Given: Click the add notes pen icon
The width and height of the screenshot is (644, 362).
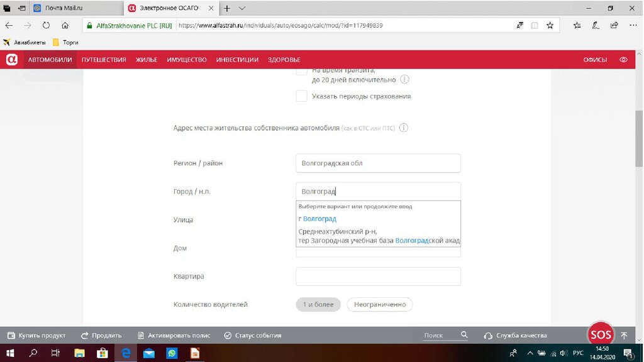Looking at the screenshot, I should point(596,25).
